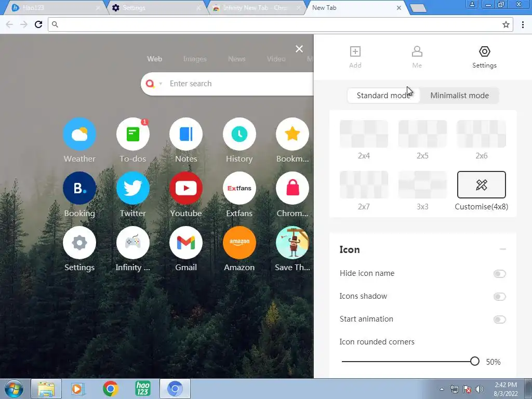Image resolution: width=532 pixels, height=399 pixels.
Task: Select the News search category
Action: coord(236,59)
